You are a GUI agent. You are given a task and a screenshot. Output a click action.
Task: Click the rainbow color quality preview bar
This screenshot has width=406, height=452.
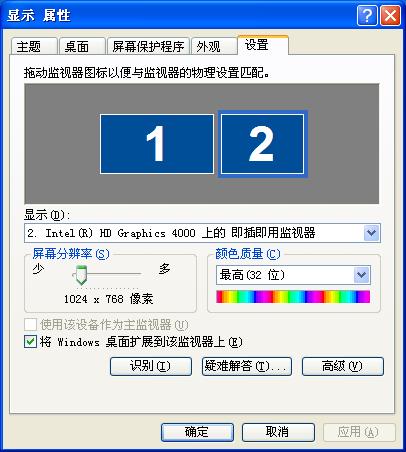point(293,297)
